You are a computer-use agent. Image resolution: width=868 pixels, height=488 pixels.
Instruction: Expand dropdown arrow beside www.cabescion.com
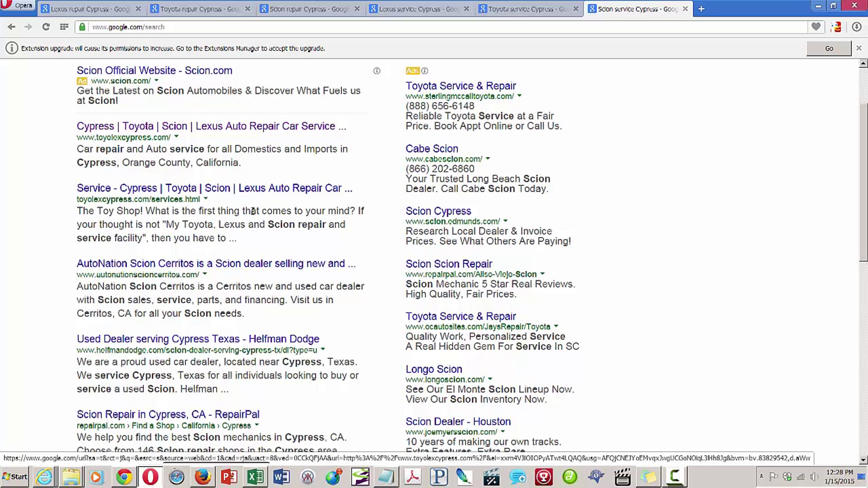pyautogui.click(x=488, y=158)
